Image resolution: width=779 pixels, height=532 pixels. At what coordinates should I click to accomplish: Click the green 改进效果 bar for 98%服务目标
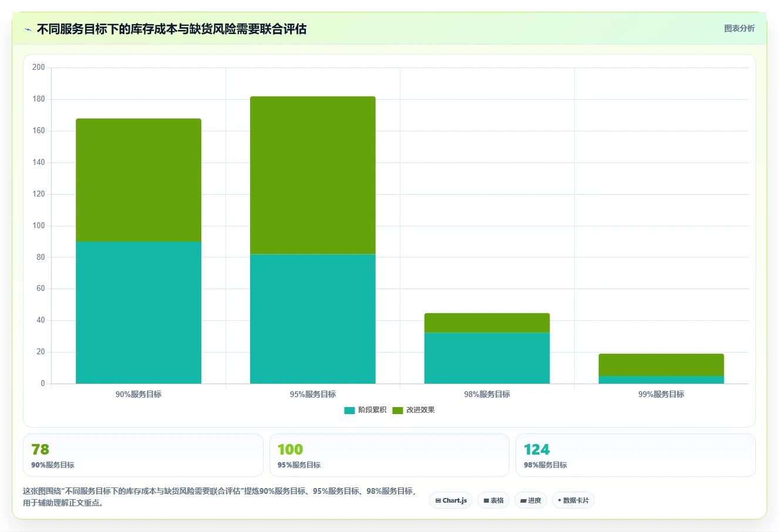coord(487,323)
